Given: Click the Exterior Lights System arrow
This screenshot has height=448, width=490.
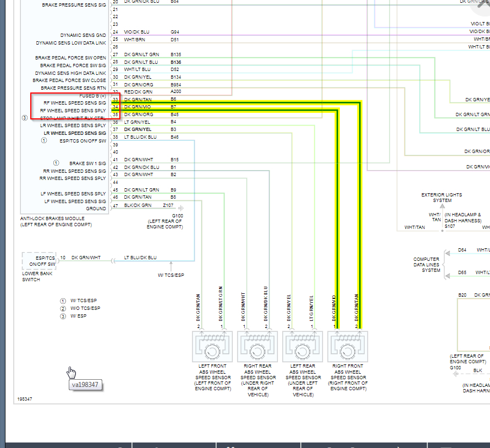Looking at the screenshot, I should (442, 206).
